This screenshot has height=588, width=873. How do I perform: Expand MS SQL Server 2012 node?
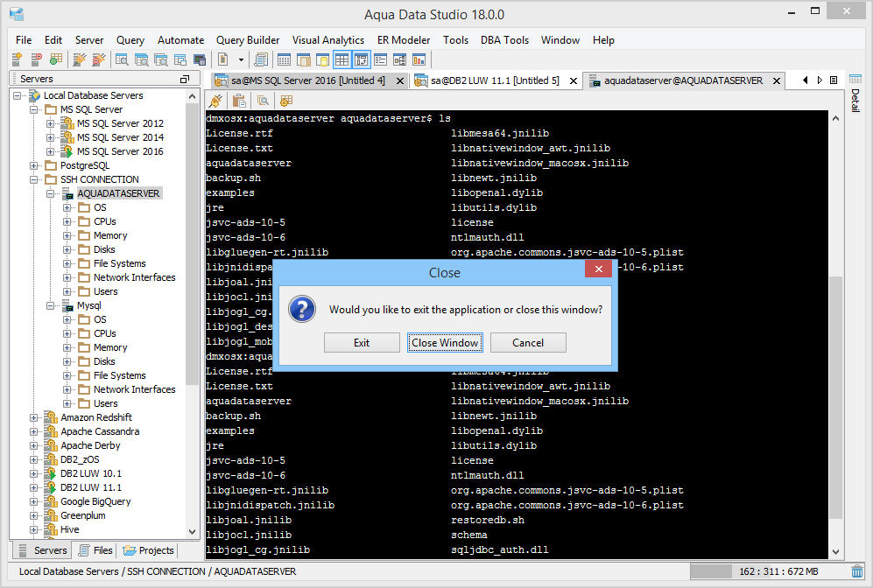coord(50,123)
